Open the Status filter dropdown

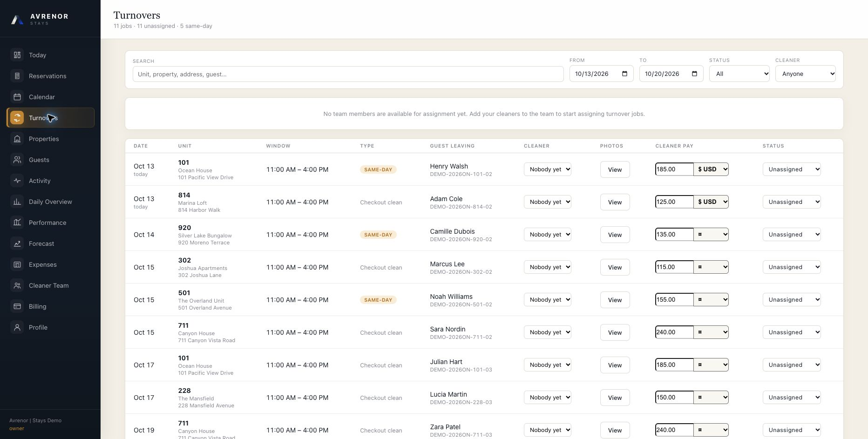click(x=739, y=74)
